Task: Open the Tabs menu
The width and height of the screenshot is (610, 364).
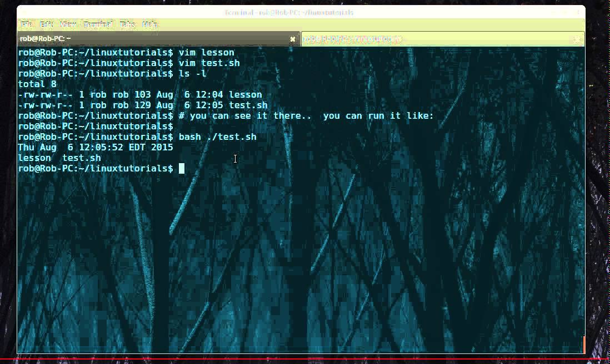Action: [127, 24]
